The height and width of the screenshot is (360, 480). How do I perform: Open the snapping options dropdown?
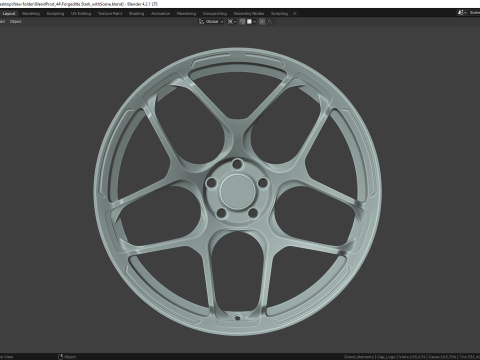(x=252, y=22)
